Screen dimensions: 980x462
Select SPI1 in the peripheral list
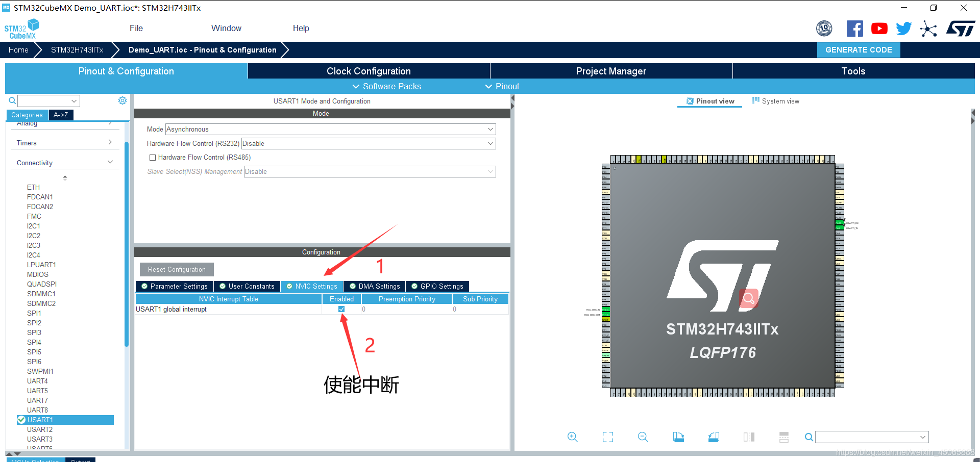(34, 313)
